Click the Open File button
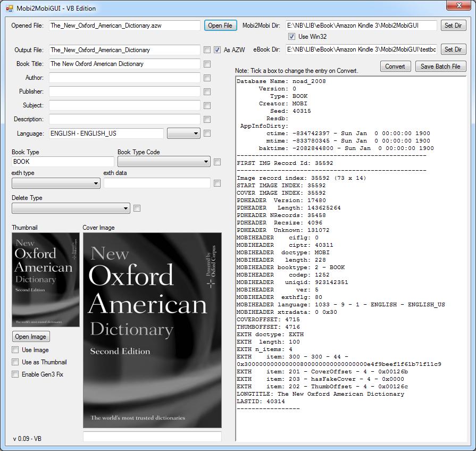 (220, 26)
